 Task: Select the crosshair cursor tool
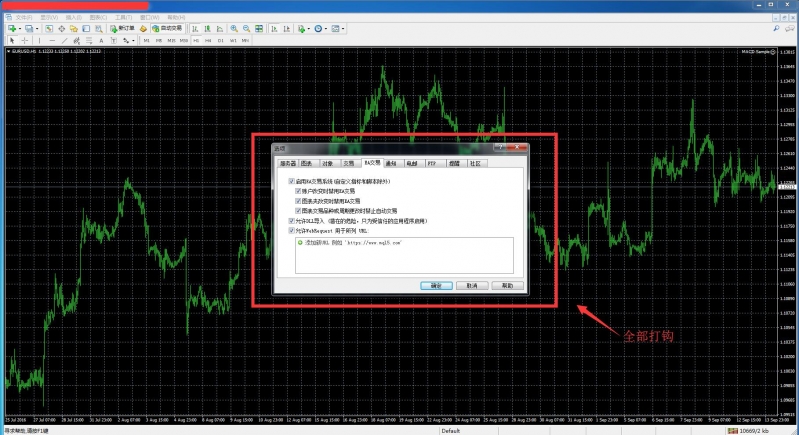[23, 41]
